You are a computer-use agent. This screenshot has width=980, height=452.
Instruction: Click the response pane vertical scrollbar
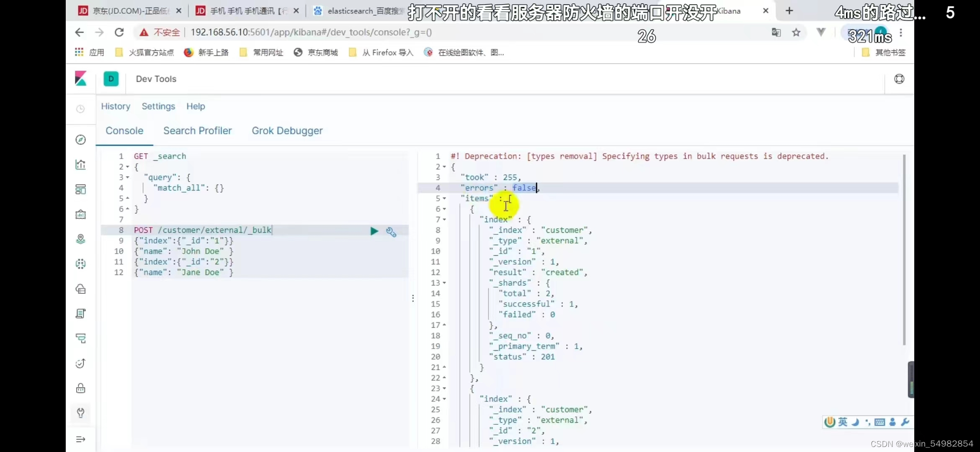(x=904, y=249)
